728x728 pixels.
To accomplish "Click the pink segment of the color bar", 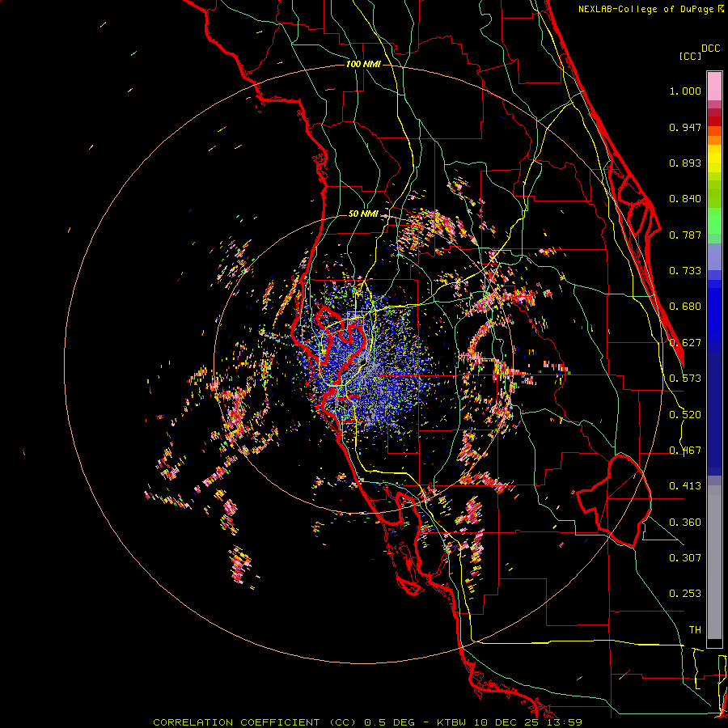I will click(x=714, y=87).
